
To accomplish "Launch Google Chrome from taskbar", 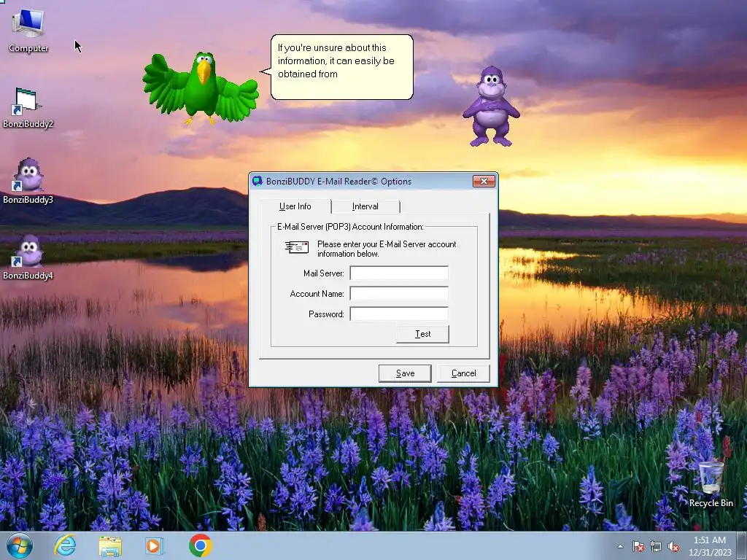I will coord(200,545).
